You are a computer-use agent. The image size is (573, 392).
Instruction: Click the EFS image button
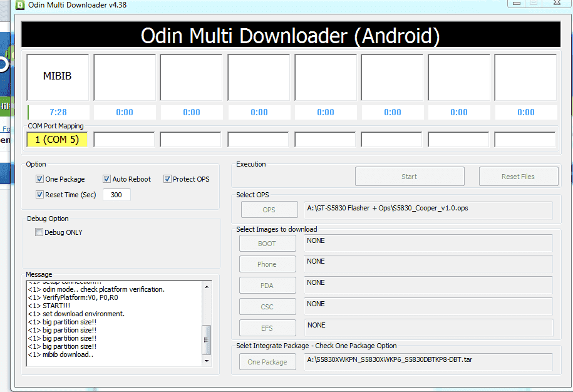pos(267,328)
